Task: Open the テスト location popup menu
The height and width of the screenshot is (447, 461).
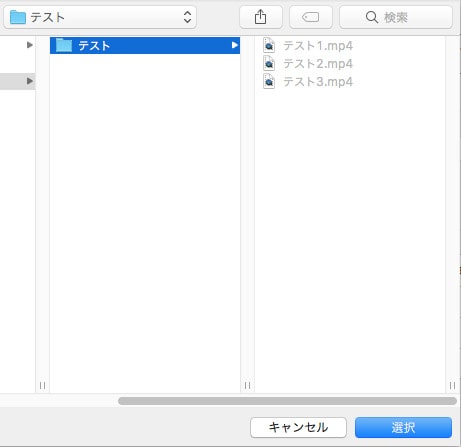Action: click(x=100, y=17)
